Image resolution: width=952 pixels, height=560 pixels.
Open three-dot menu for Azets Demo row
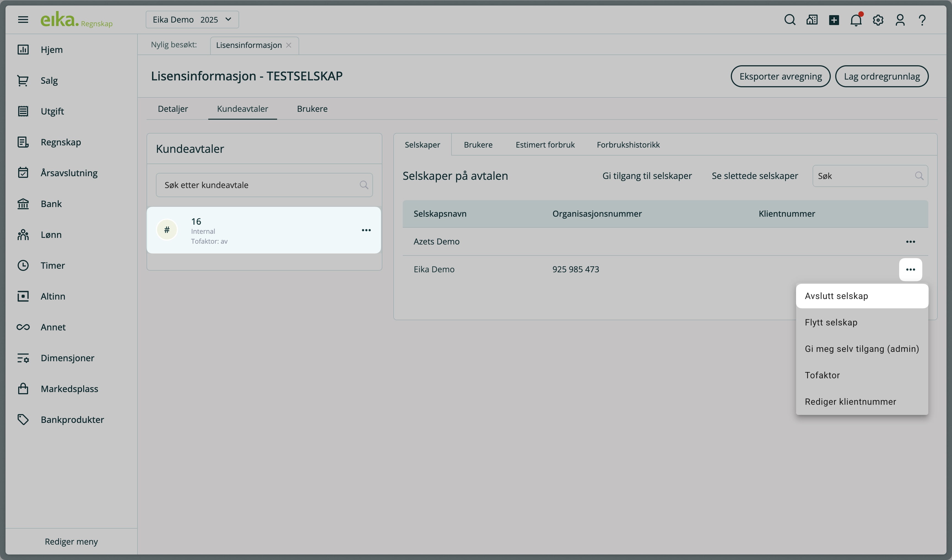[910, 242]
